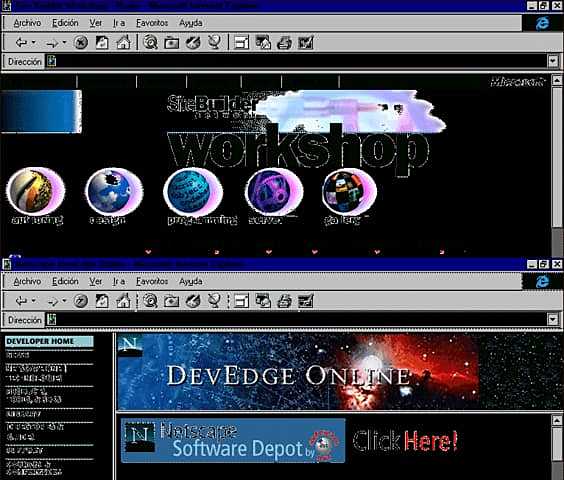Image resolution: width=564 pixels, height=480 pixels.
Task: Open Ver menu in SiteBuilder window
Action: pyautogui.click(x=96, y=23)
